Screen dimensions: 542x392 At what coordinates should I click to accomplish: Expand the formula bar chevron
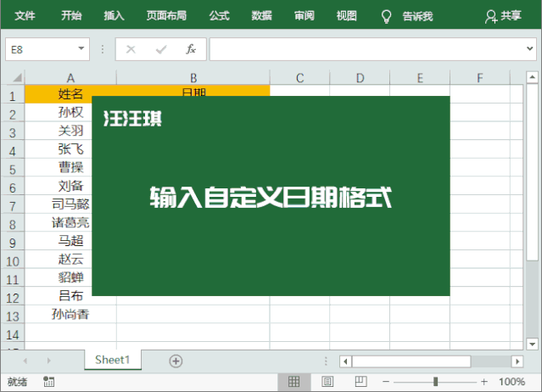click(529, 48)
